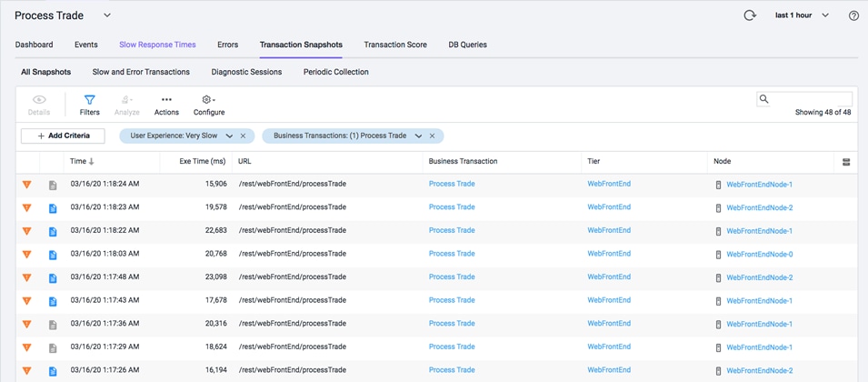Click the node icon in the 1:17:26 AM row
Image resolution: width=868 pixels, height=382 pixels.
pos(719,371)
